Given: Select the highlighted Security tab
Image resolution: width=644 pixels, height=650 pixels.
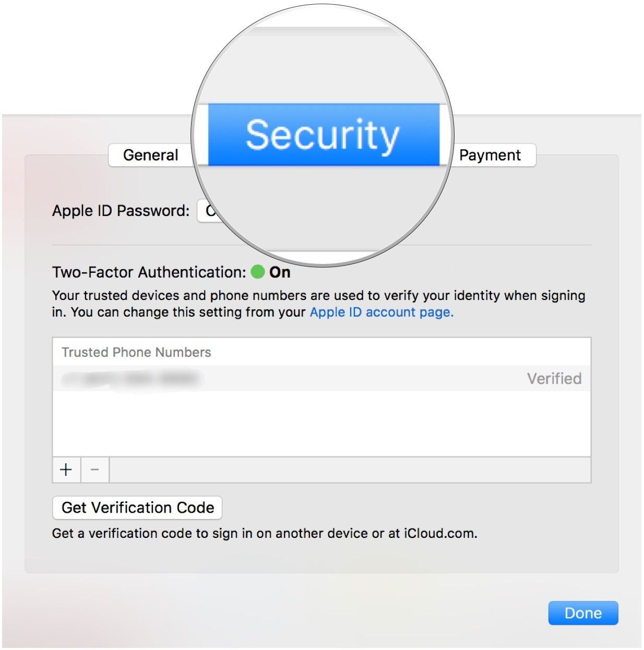Looking at the screenshot, I should [324, 135].
